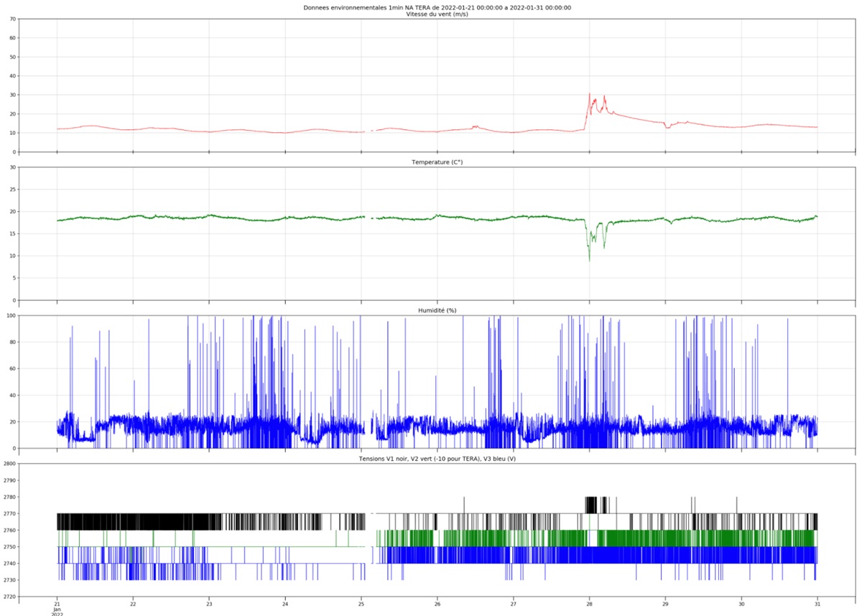The height and width of the screenshot is (616, 862).
Task: Select y-axis value 25 on the temperature plot
Action: coord(12,190)
